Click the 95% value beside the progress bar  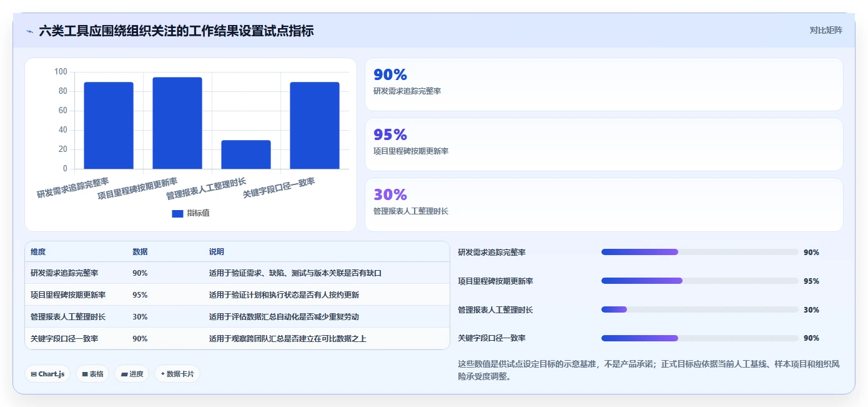click(811, 281)
